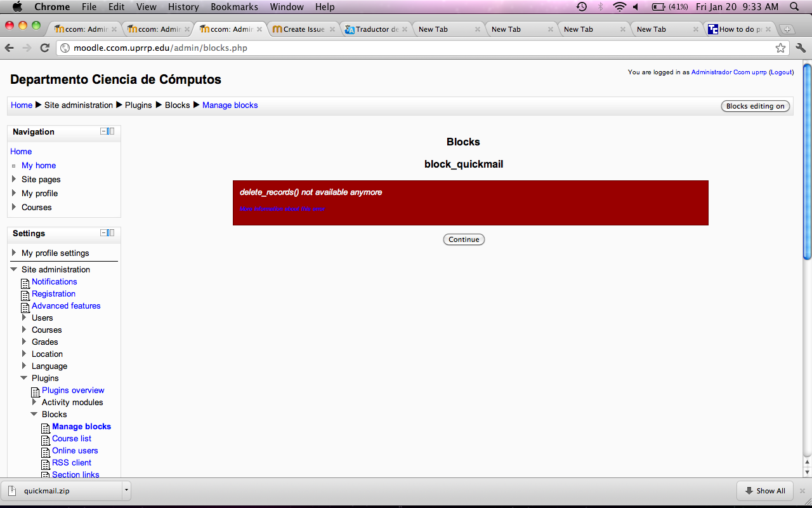Expand Courses in the Navigation block
This screenshot has height=508, width=812.
pos(15,207)
